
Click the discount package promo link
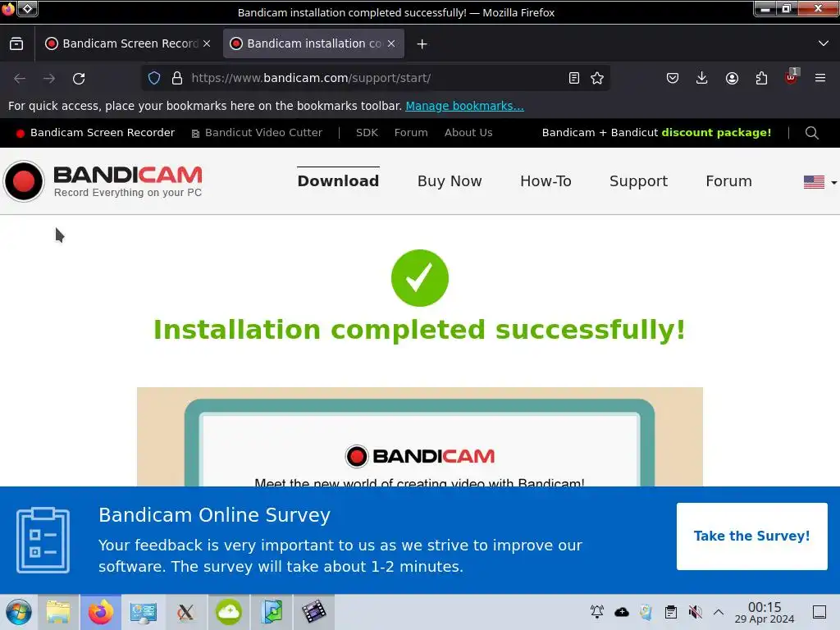click(x=656, y=133)
